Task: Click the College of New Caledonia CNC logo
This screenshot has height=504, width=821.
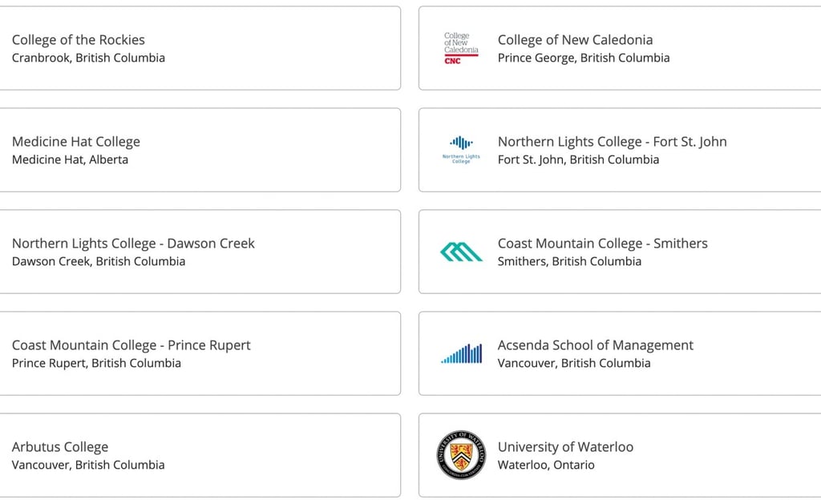Action: (x=461, y=48)
